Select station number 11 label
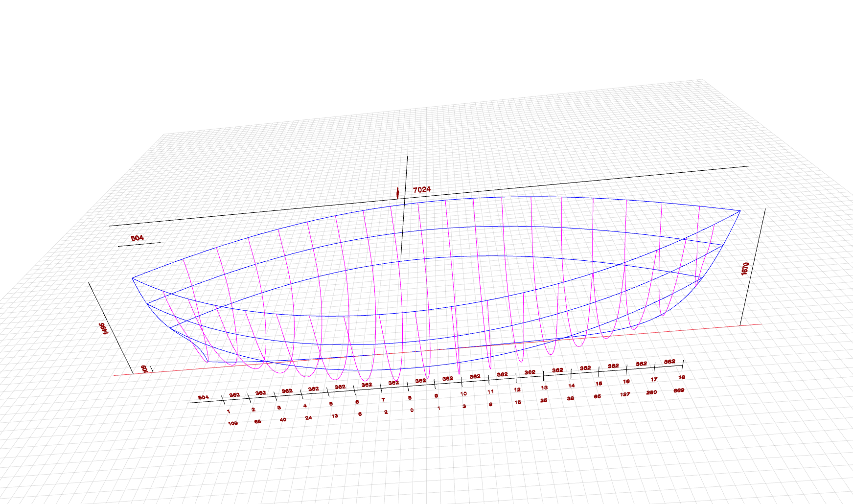 point(490,391)
